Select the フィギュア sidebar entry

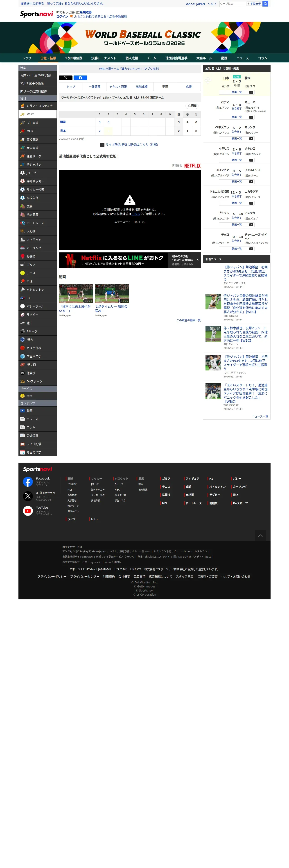pyautogui.click(x=37, y=240)
